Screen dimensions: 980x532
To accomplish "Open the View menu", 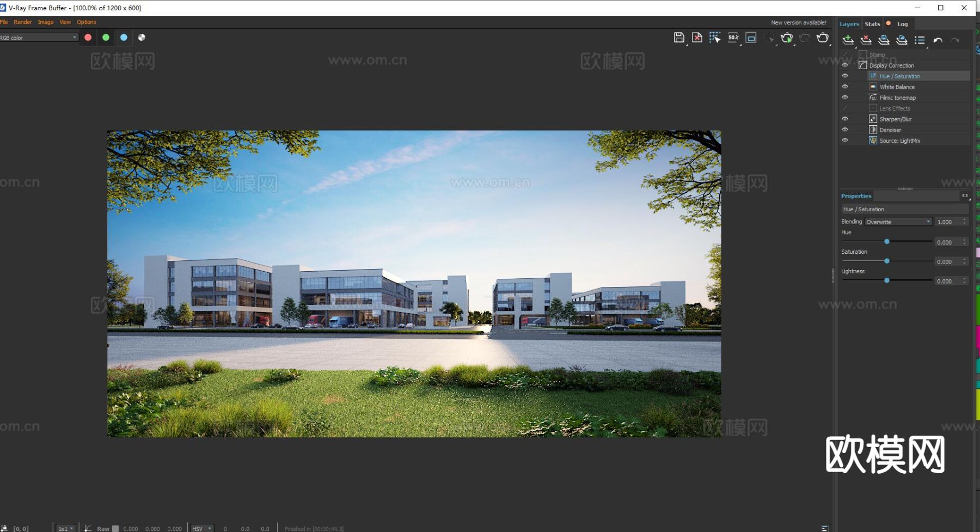I will tap(65, 22).
